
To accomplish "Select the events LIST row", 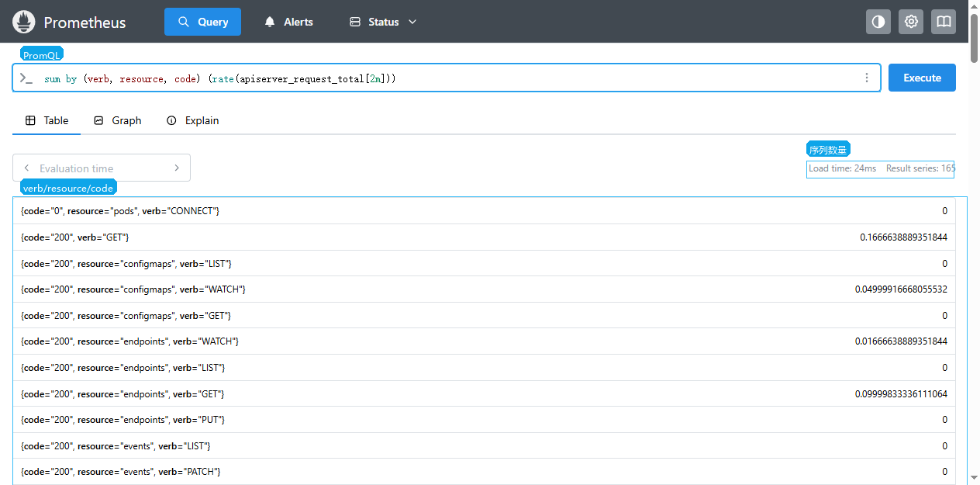I will pyautogui.click(x=484, y=445).
